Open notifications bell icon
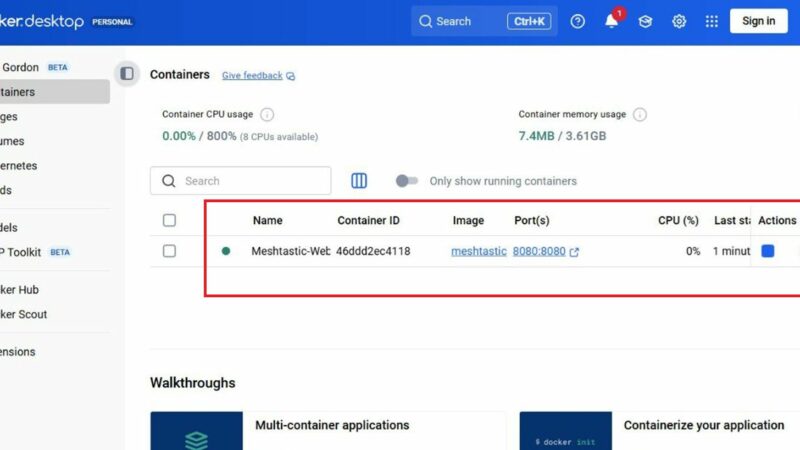The image size is (800, 450). pos(611,21)
